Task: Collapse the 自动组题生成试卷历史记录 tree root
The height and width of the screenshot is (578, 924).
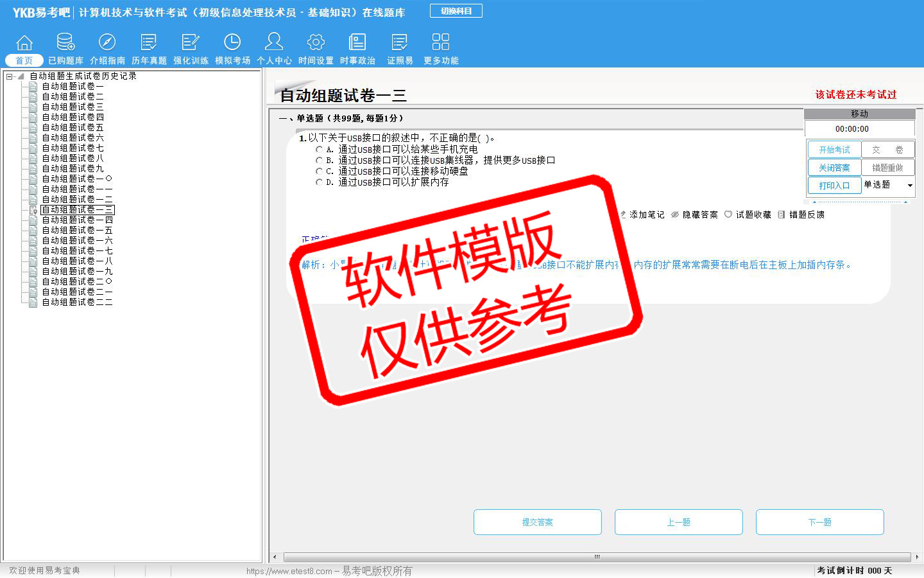Action: tap(9, 76)
